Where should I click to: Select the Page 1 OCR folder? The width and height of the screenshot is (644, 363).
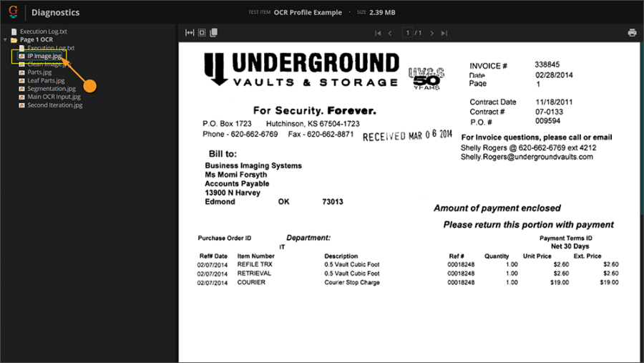tap(36, 39)
